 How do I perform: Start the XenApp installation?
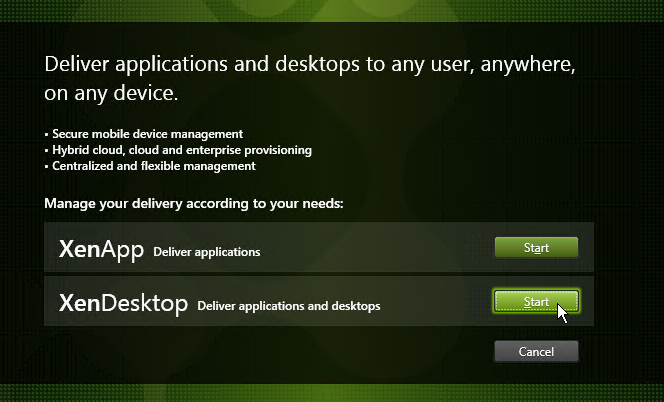click(x=536, y=247)
